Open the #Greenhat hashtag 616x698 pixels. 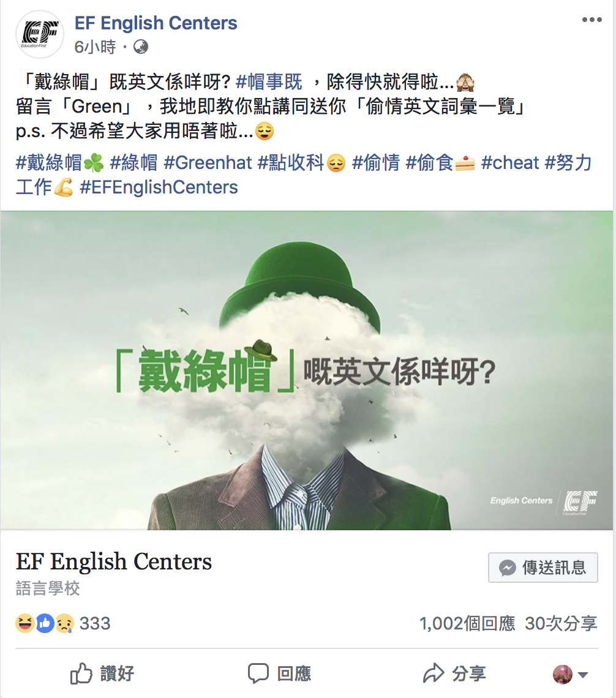[x=208, y=163]
